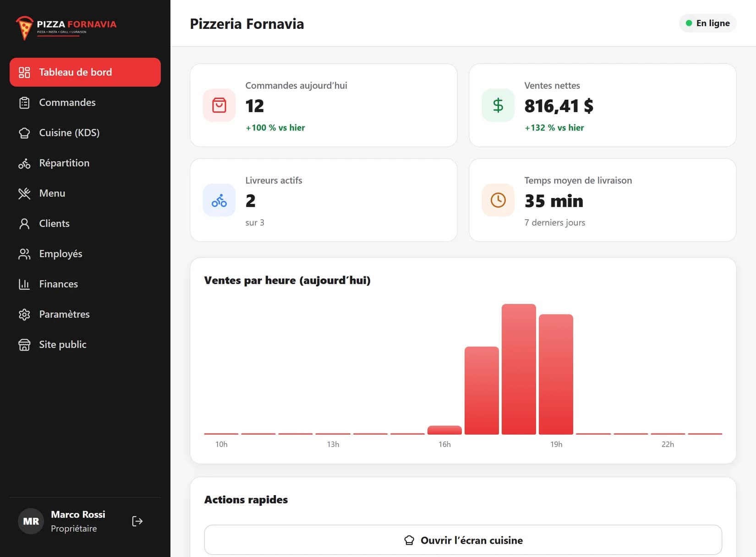Click the MR avatar circle
This screenshot has width=756, height=557.
tap(31, 521)
